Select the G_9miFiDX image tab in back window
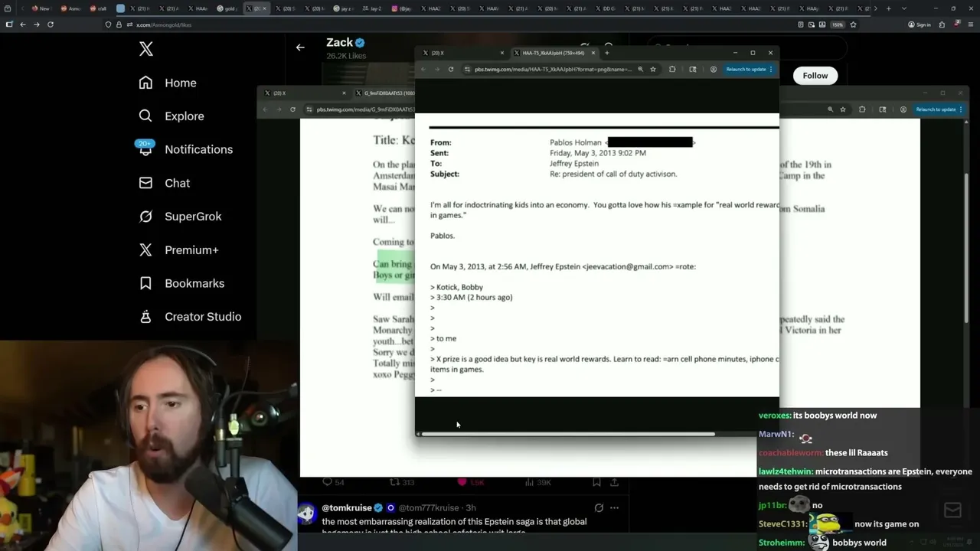Viewport: 980px width, 551px height. [384, 93]
